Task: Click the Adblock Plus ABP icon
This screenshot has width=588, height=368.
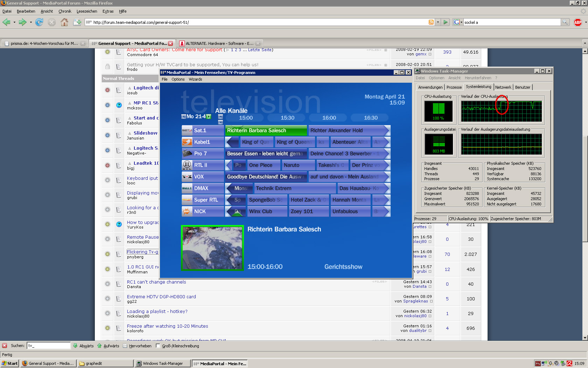Action: coord(578,22)
